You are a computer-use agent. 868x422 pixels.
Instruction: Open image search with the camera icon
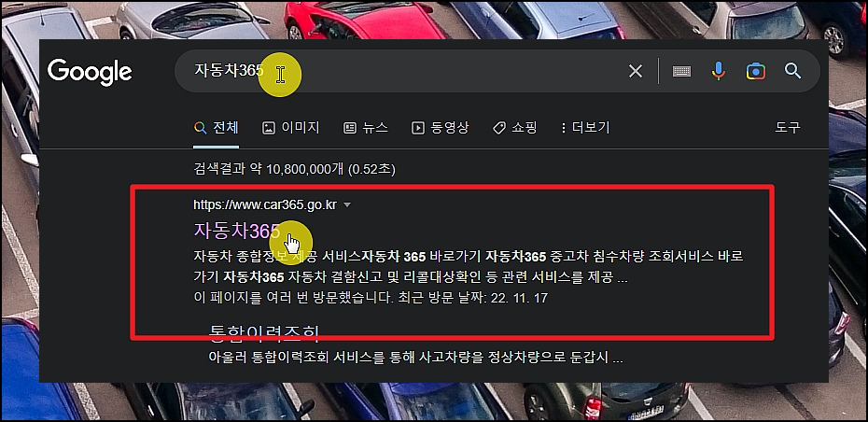coord(756,71)
